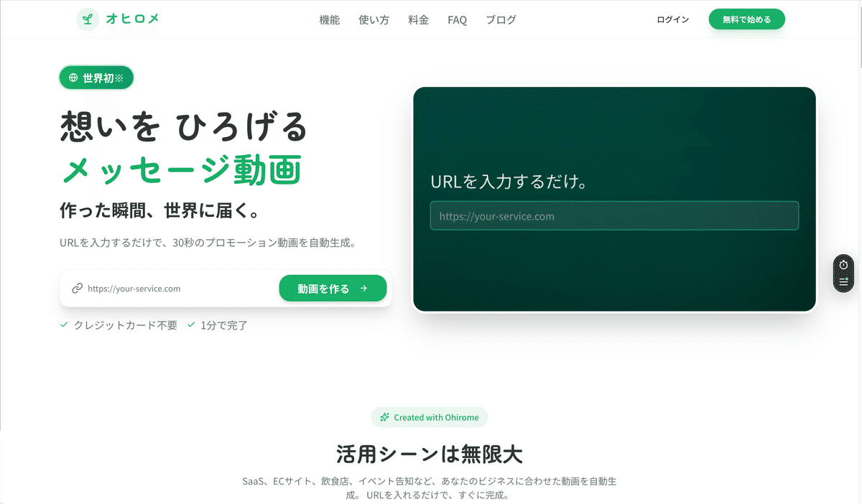The width and height of the screenshot is (862, 504).
Task: Focus the hero URL input field
Action: point(180,289)
